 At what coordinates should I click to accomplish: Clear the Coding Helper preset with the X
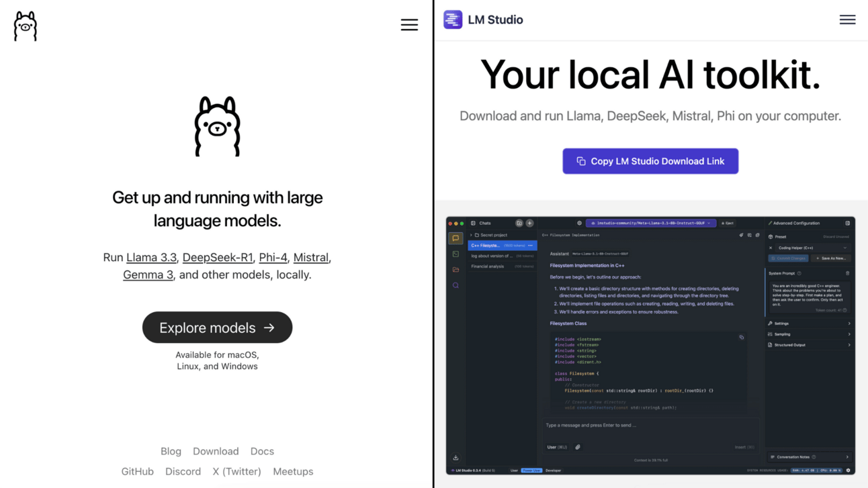click(x=771, y=248)
